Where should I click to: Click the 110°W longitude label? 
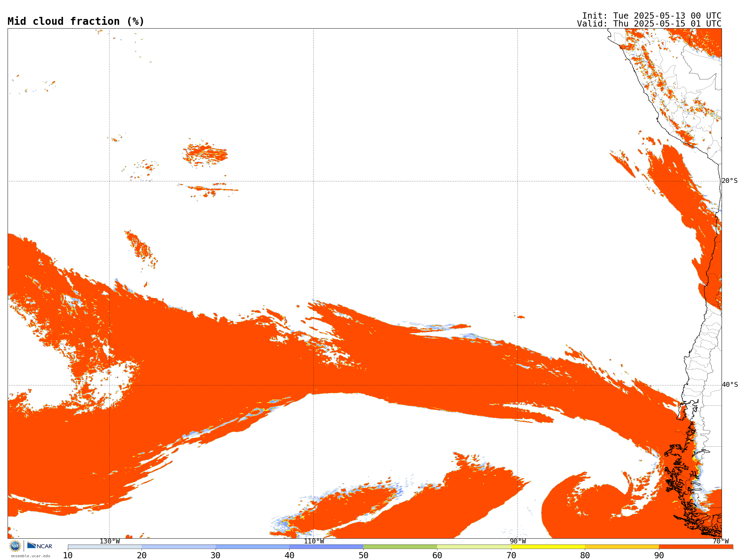(314, 541)
